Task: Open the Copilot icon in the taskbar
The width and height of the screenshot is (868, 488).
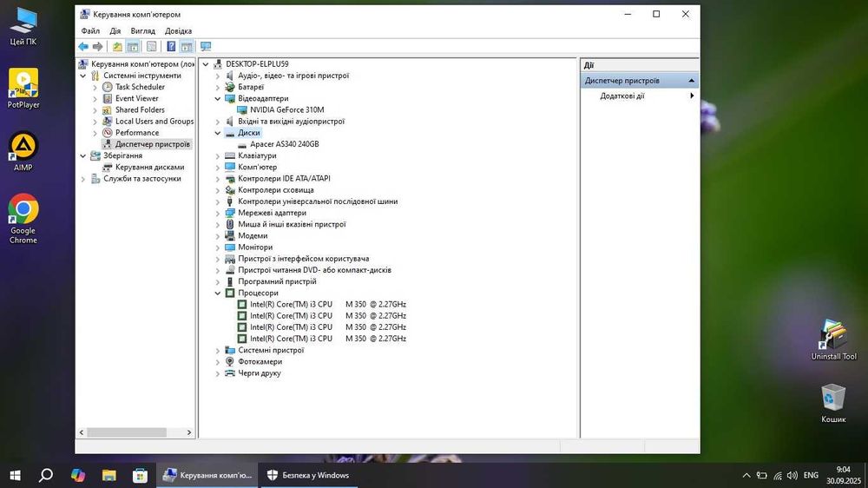Action: [78, 475]
